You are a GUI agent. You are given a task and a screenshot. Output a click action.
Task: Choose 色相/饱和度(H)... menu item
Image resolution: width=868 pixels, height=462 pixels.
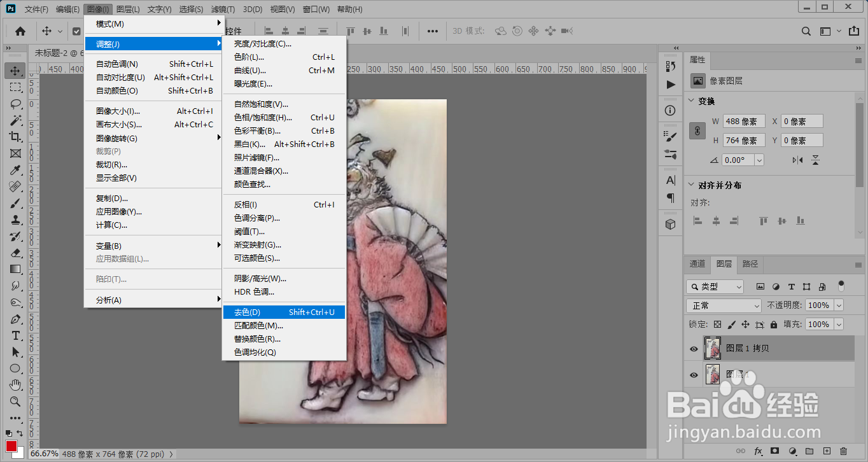[284, 117]
